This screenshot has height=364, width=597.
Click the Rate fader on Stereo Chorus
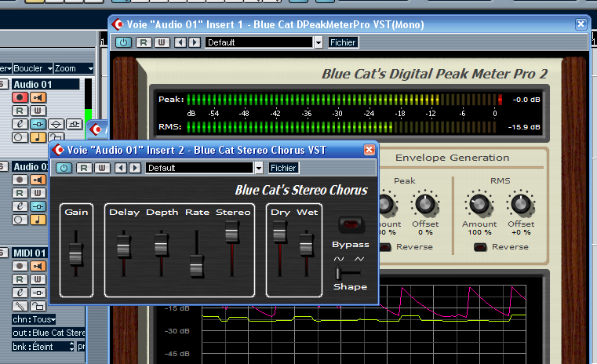(x=197, y=266)
